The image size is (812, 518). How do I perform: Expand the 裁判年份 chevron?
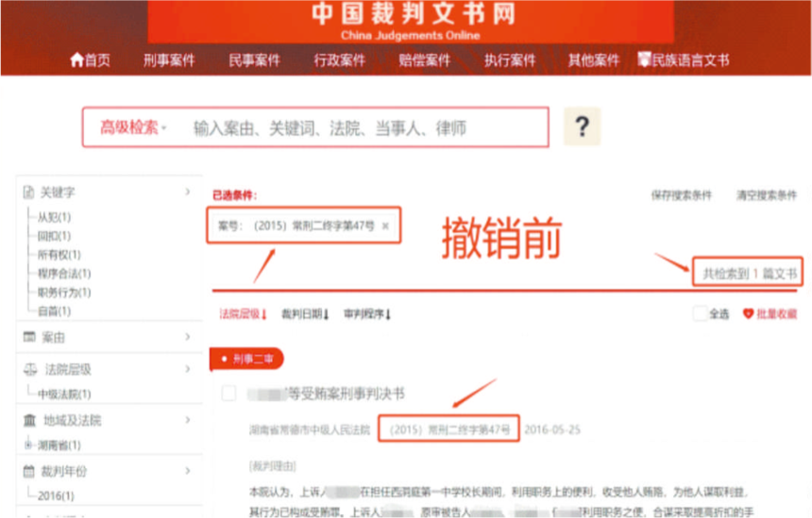click(188, 471)
